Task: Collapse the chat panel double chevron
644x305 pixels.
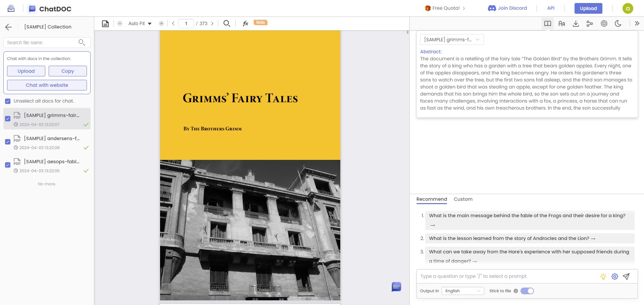Action: 637,23
